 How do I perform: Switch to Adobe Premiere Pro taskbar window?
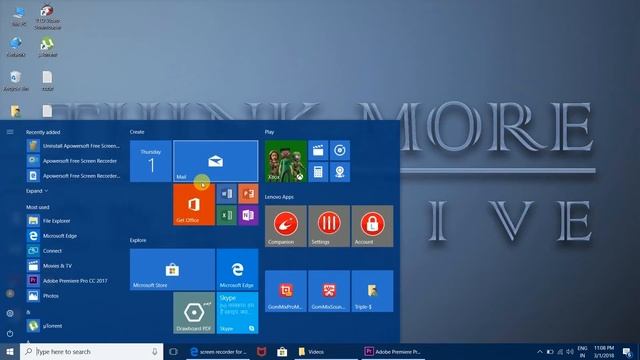[393, 351]
